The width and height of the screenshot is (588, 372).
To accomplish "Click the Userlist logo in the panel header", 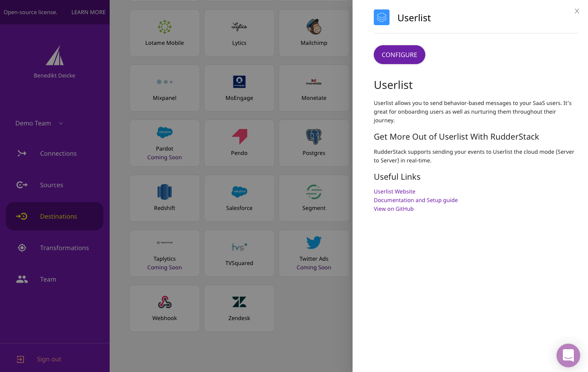I will tap(381, 17).
